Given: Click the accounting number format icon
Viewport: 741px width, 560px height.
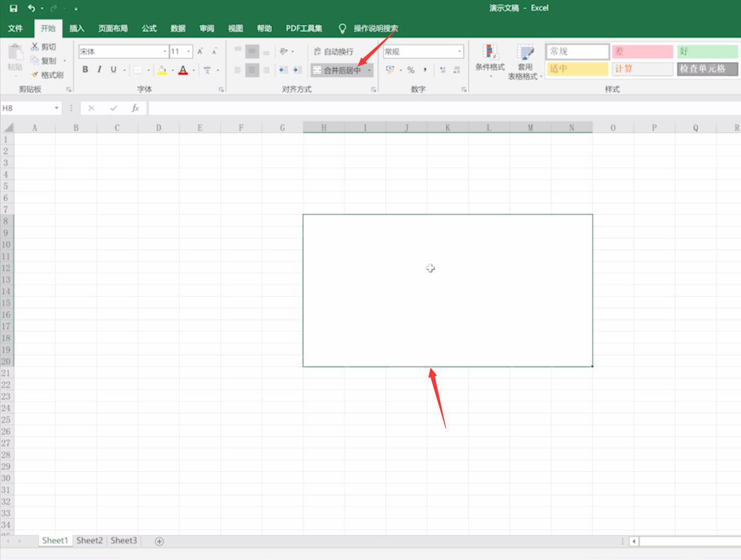Looking at the screenshot, I should coord(390,70).
